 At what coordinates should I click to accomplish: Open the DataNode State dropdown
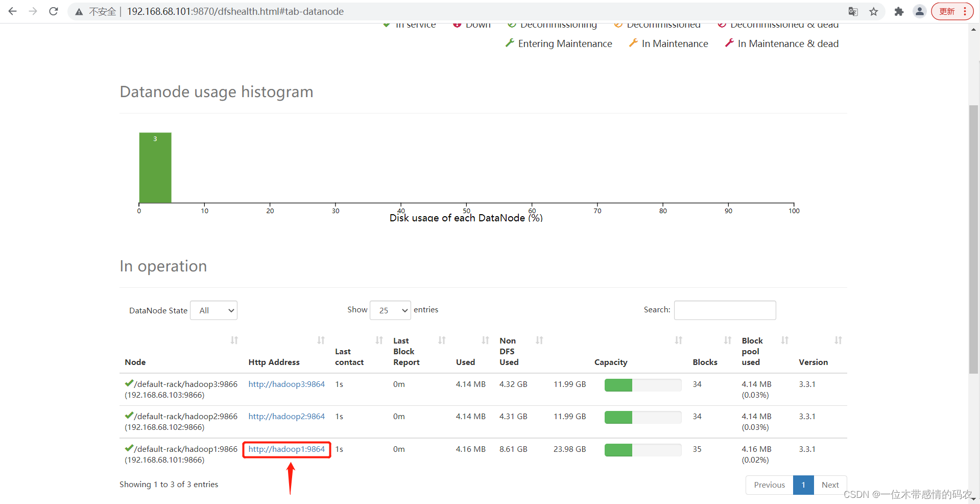coord(213,310)
